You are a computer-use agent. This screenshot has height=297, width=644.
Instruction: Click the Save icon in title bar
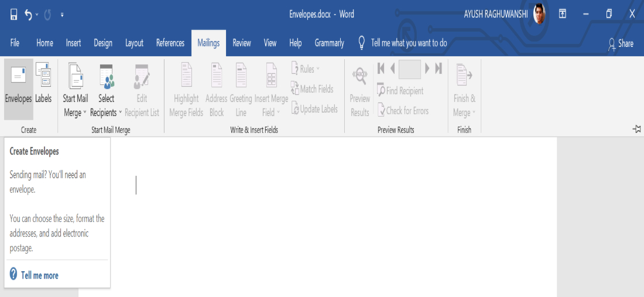13,15
